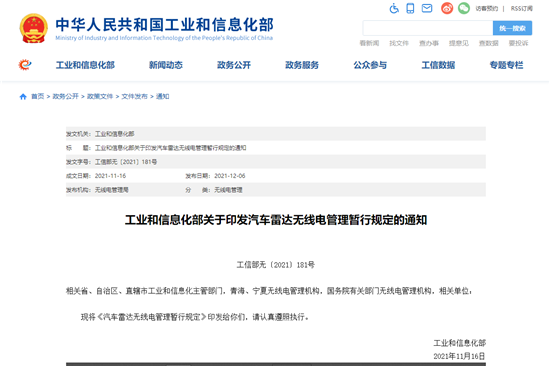Open the 公众参与 menu

370,65
